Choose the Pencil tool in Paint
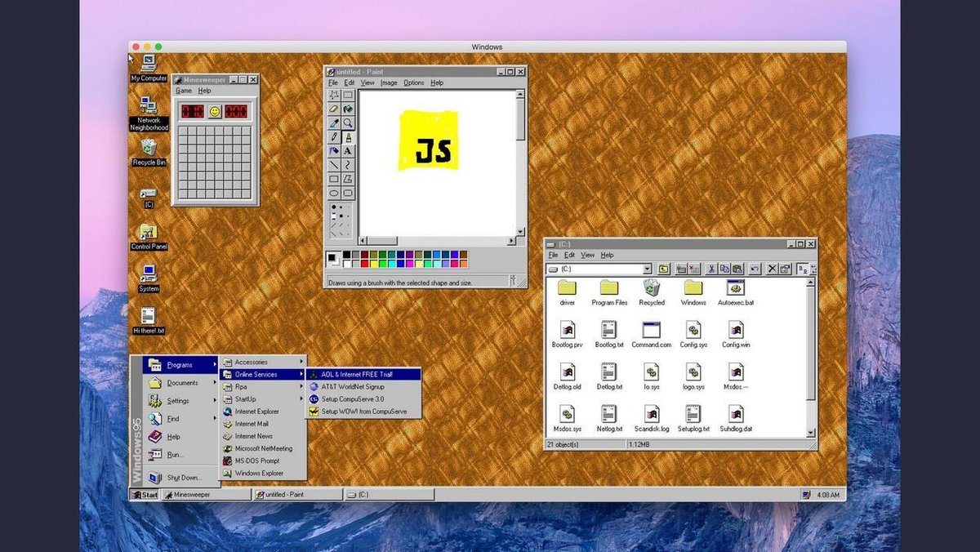The height and width of the screenshot is (552, 980). [334, 136]
